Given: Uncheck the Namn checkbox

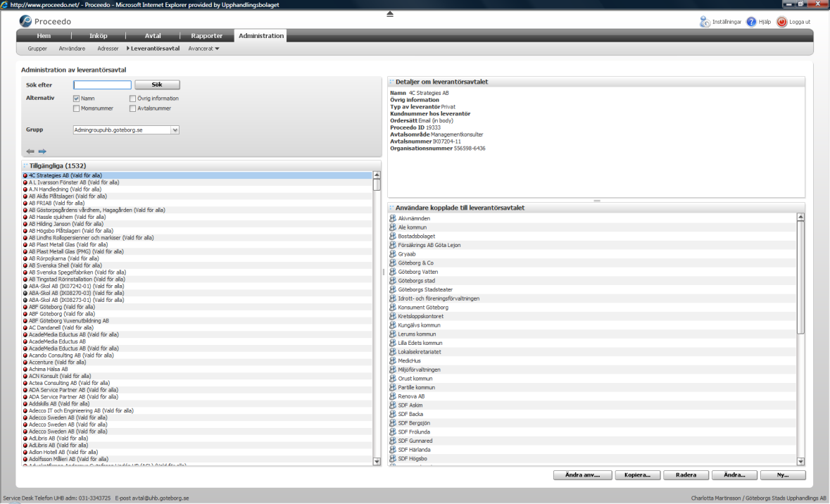Looking at the screenshot, I should (76, 99).
